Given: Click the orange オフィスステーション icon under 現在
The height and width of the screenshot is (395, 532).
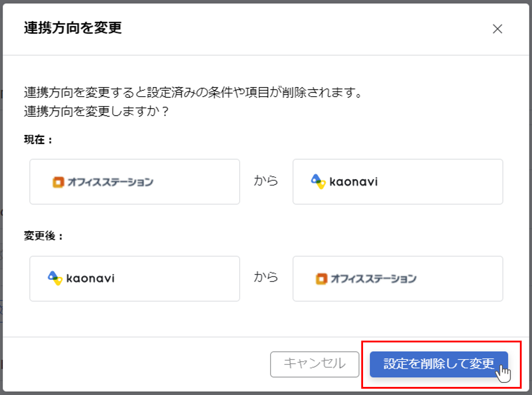Looking at the screenshot, I should 58,182.
